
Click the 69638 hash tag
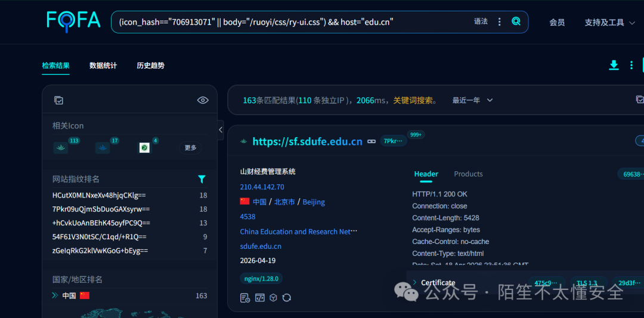point(631,174)
